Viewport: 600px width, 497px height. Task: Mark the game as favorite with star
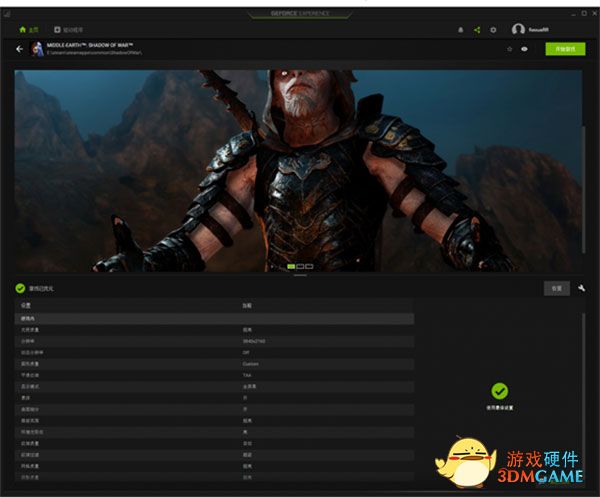click(509, 49)
